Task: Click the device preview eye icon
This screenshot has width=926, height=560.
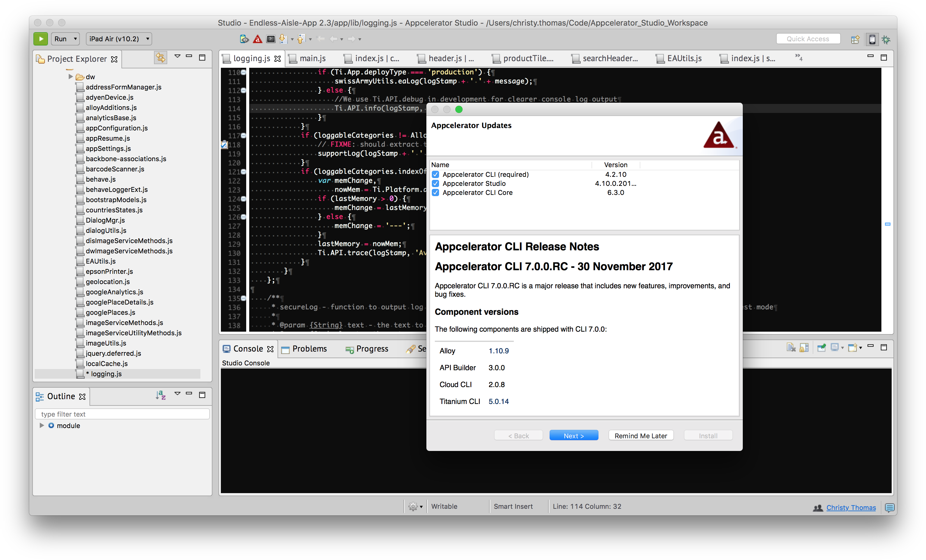Action: click(x=244, y=39)
